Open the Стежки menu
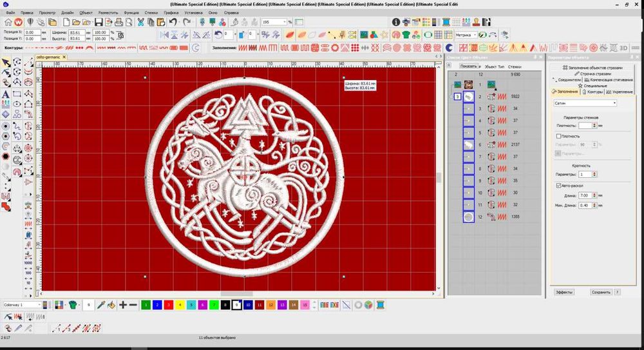 click(151, 13)
